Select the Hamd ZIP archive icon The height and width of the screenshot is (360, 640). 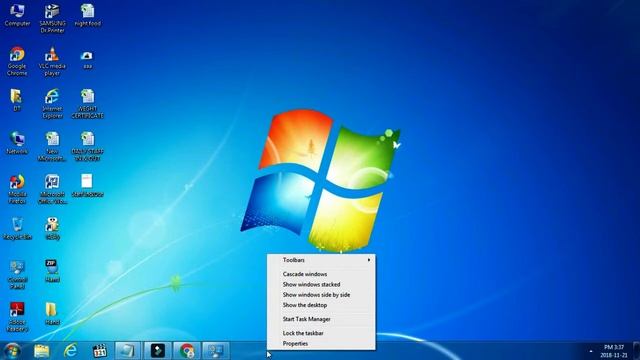pos(52,271)
